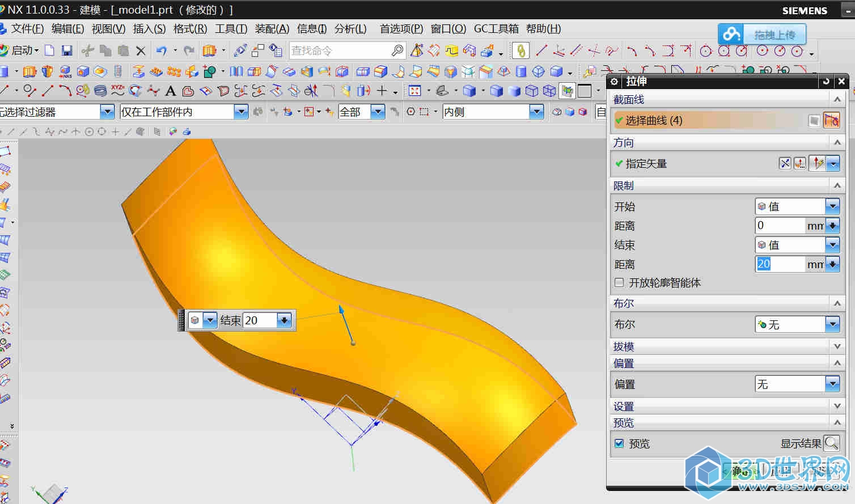Open the 结束 value type dropdown
Image resolution: width=855 pixels, height=504 pixels.
click(x=832, y=245)
